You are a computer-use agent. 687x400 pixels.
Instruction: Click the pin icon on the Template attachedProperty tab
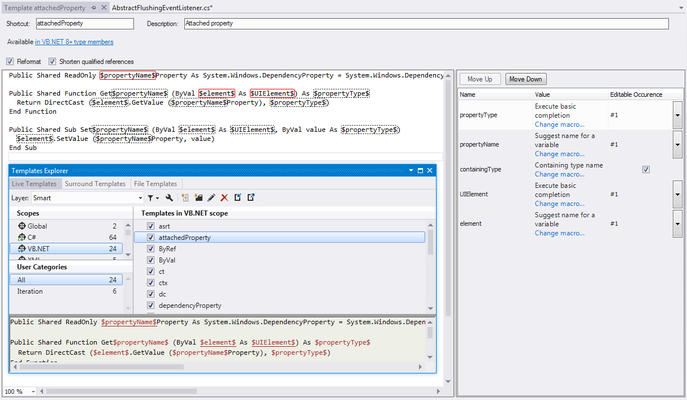(x=92, y=6)
